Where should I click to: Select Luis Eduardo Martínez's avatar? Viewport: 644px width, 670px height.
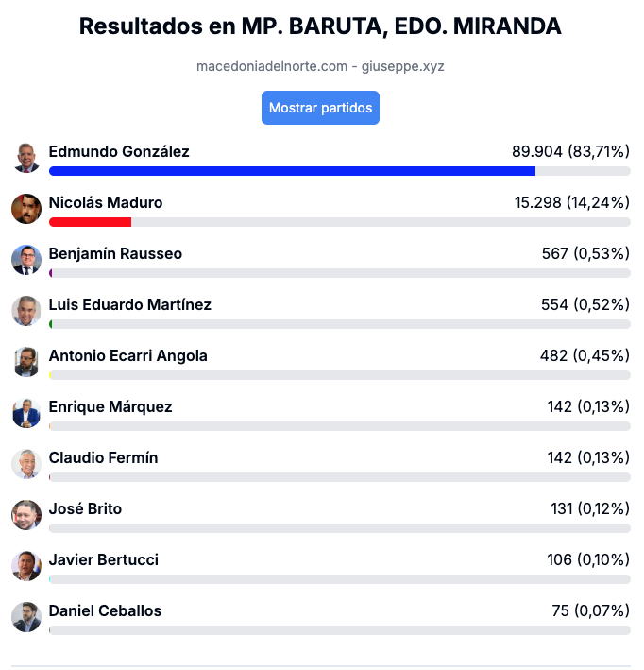(x=26, y=311)
